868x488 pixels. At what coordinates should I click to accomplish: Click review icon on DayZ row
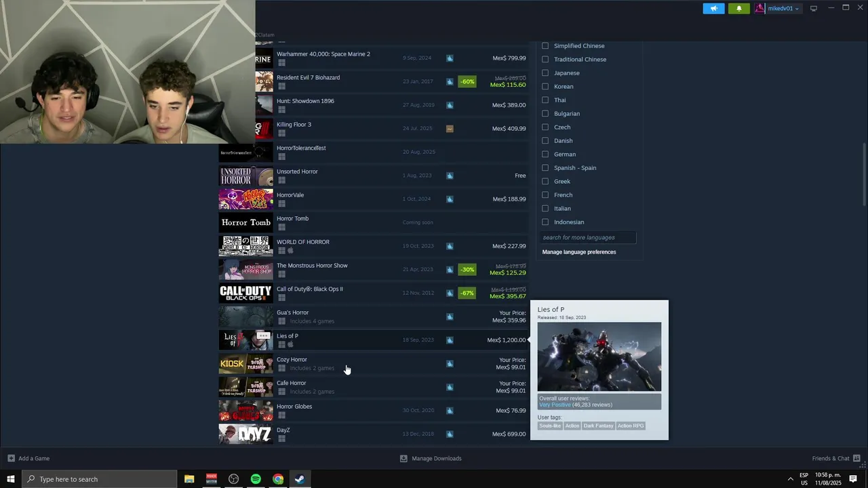(x=450, y=434)
